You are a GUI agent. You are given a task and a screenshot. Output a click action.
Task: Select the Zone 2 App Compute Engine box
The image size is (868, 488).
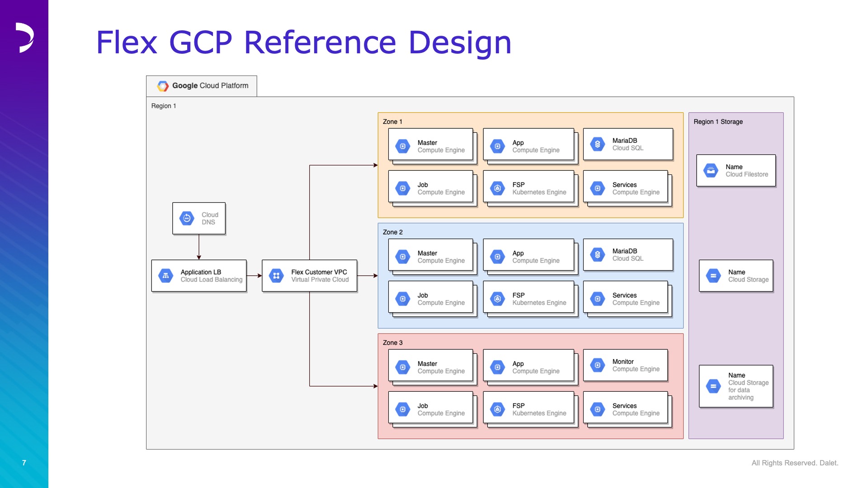point(528,255)
